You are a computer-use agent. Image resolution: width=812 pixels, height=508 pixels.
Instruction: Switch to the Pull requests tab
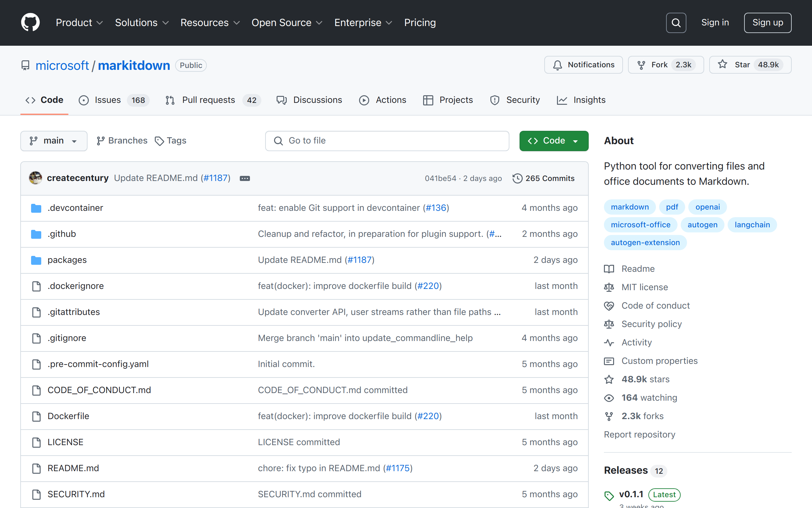tap(213, 100)
